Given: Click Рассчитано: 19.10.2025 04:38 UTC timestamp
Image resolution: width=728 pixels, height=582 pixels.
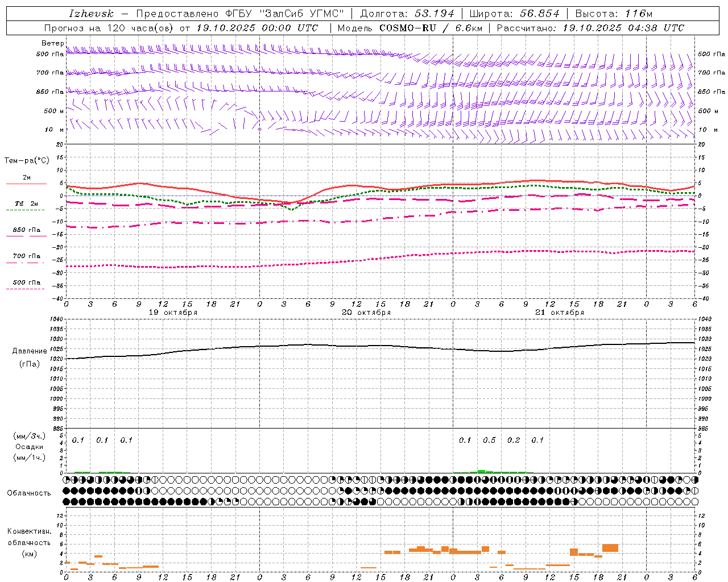Looking at the screenshot, I should point(590,28).
